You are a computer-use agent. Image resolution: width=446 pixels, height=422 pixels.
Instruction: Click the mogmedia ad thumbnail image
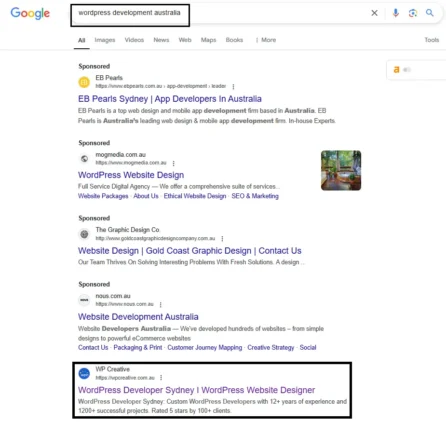coord(341,170)
